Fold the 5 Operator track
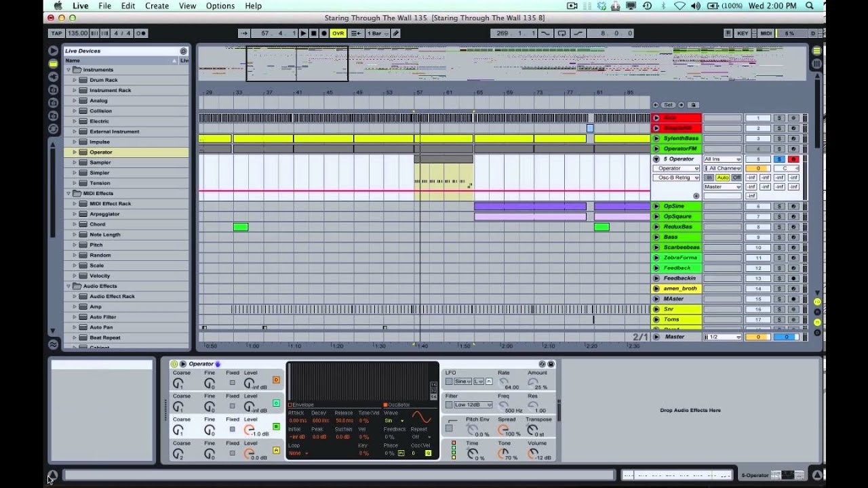The height and width of the screenshot is (488, 868). tap(656, 159)
